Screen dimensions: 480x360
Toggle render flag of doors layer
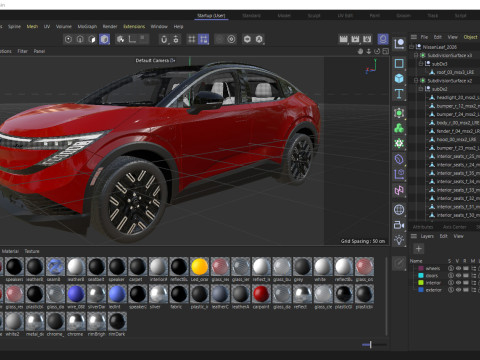click(x=466, y=276)
